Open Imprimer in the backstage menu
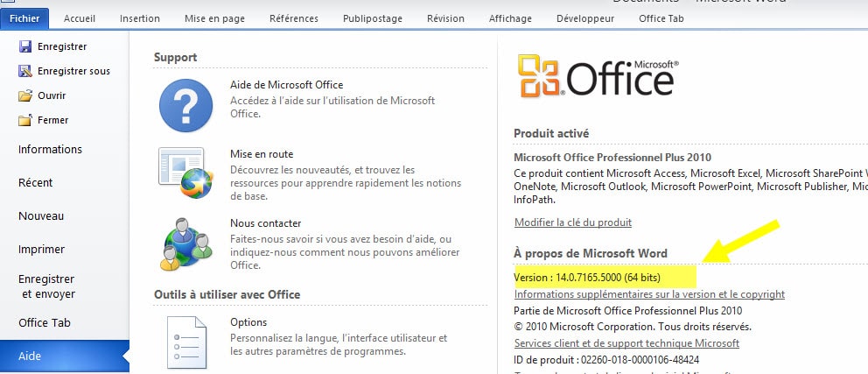This screenshot has width=868, height=374. 41,250
